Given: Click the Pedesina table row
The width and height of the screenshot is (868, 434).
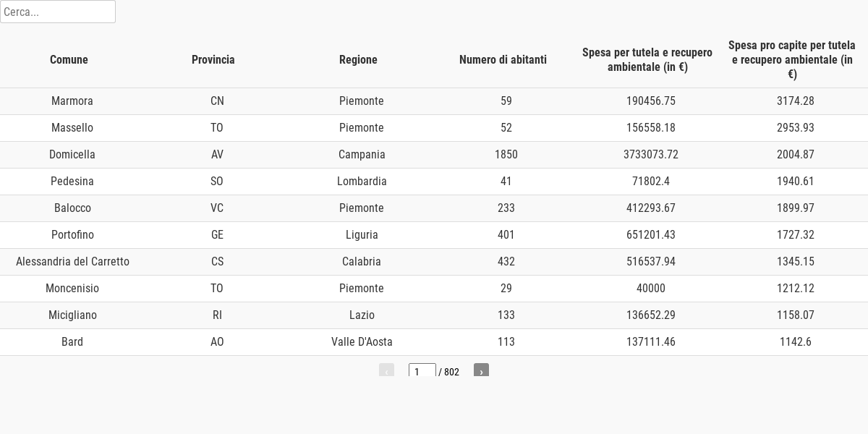Looking at the screenshot, I should pyautogui.click(x=434, y=182).
